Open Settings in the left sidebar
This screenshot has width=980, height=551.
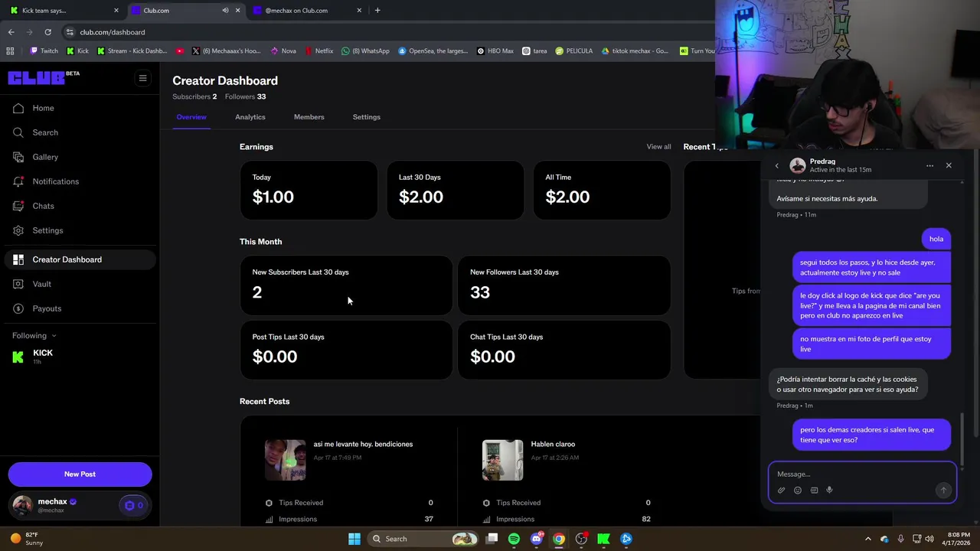(80, 230)
